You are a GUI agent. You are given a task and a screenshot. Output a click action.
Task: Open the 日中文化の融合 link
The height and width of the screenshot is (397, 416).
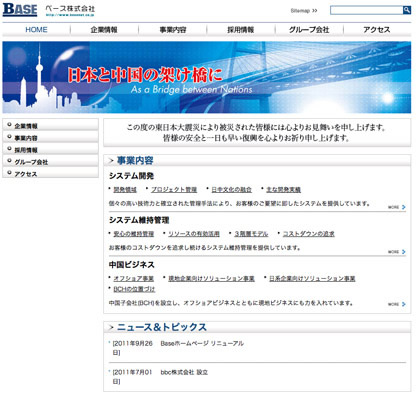[x=232, y=190]
